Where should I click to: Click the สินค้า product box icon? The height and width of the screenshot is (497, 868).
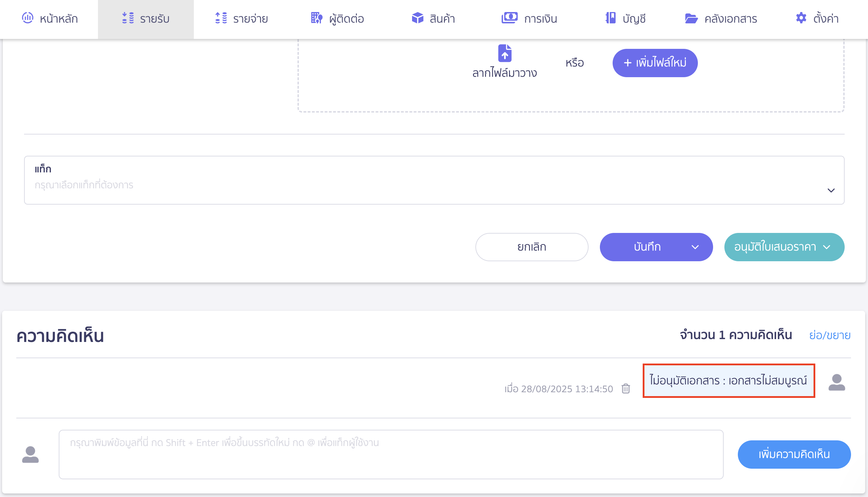(418, 18)
